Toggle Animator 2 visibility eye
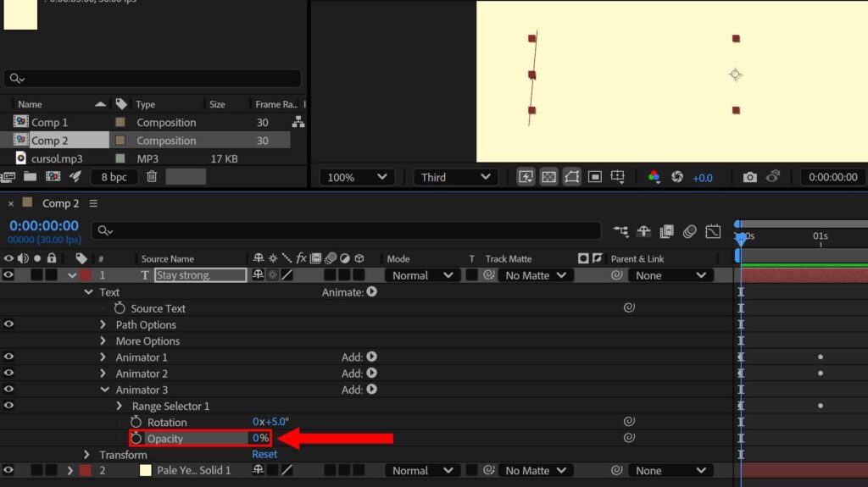Screen dimensions: 868x487 8,373
